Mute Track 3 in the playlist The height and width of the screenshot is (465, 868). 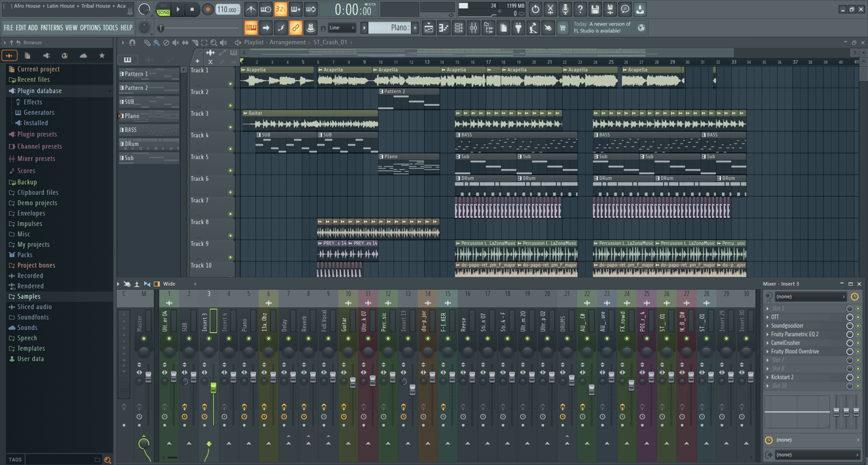click(x=230, y=127)
